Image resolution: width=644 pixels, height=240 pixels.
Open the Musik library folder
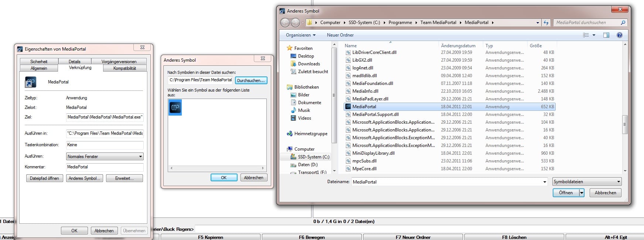304,110
